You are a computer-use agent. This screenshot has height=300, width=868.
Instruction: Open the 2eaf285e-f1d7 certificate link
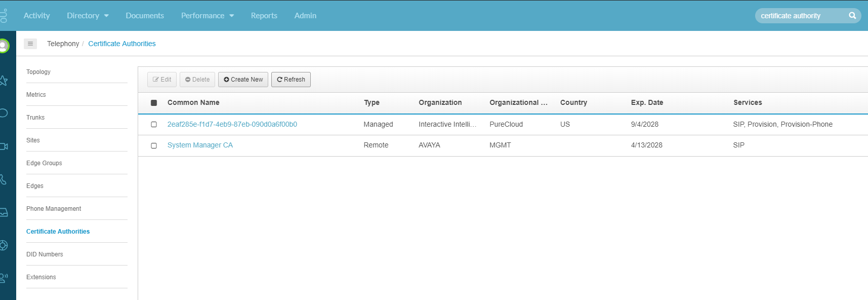coord(232,124)
